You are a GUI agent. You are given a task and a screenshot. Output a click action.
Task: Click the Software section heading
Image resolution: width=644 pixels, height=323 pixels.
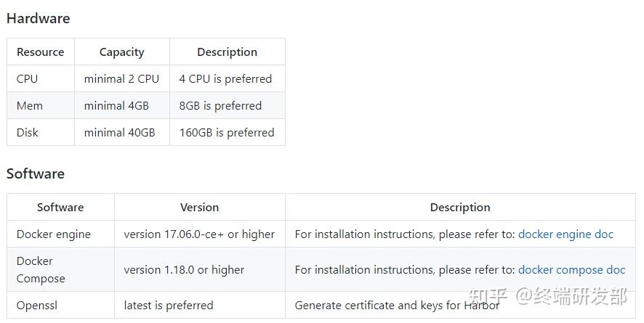click(36, 174)
